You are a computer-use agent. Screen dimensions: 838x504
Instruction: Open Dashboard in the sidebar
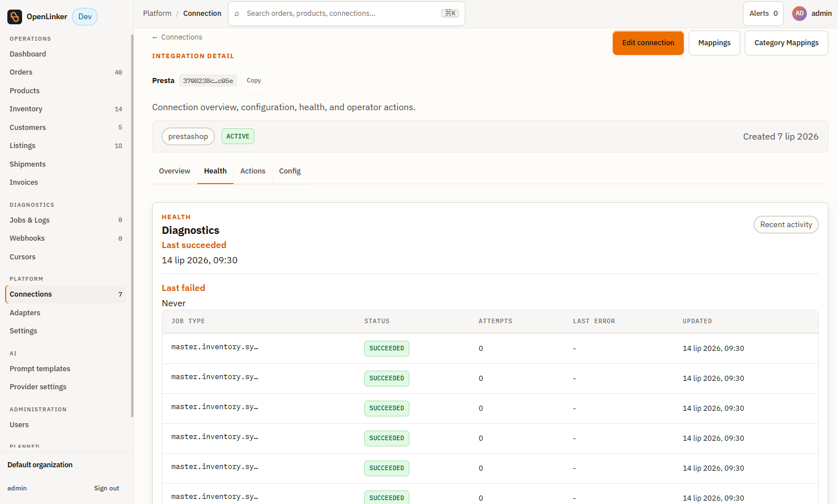coord(66,54)
